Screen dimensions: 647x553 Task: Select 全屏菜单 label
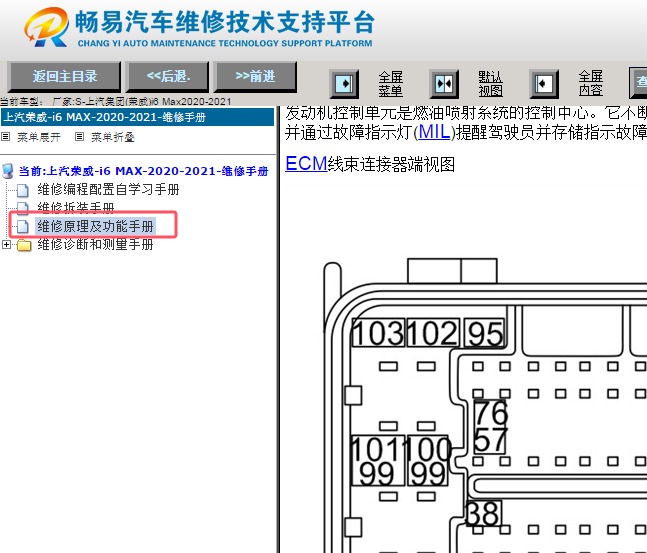point(390,84)
